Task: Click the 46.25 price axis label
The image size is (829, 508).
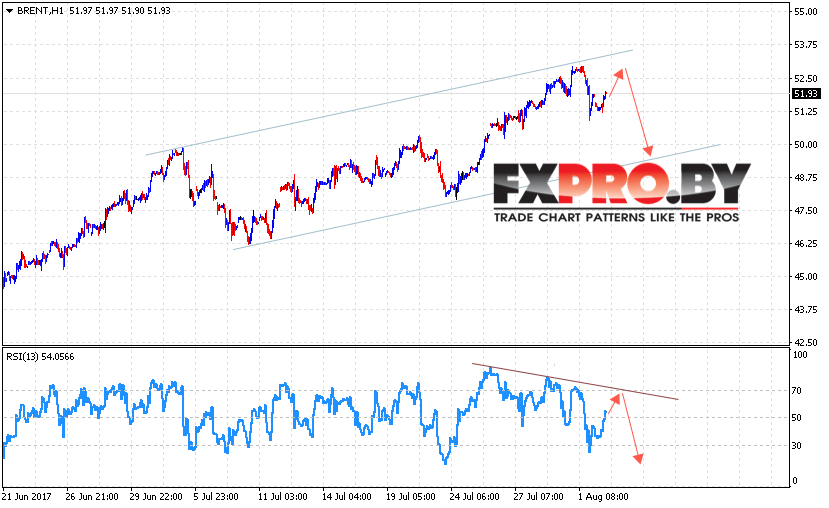Action: (x=806, y=244)
